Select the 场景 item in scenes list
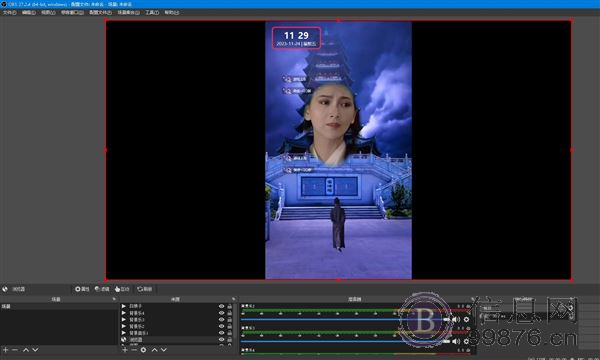Screen dimensions: 600x360 tap(59, 306)
